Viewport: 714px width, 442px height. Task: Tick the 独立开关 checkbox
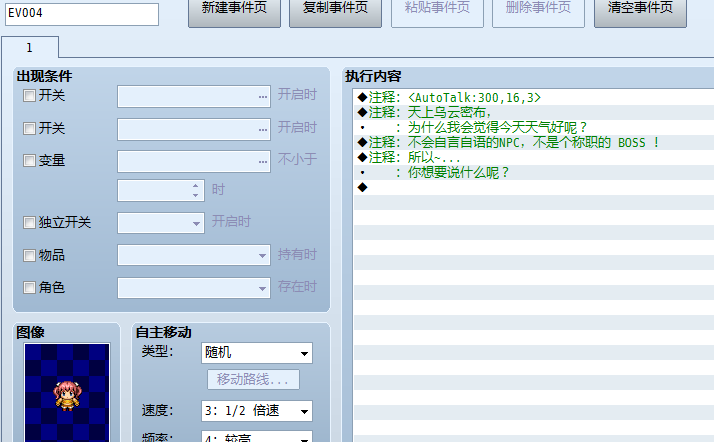tap(29, 222)
